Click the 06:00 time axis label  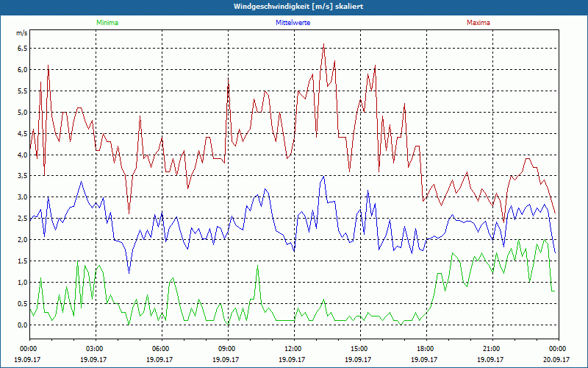coord(162,349)
